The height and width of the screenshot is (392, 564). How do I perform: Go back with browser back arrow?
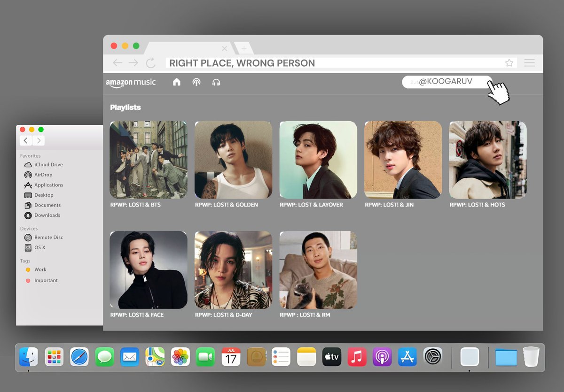click(117, 63)
